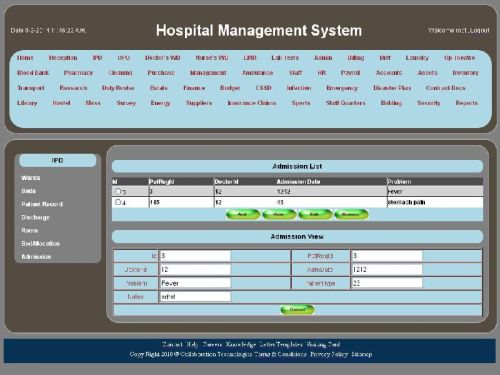Image resolution: width=500 pixels, height=375 pixels.
Task: Open the Laundry menu item
Action: pyautogui.click(x=417, y=58)
